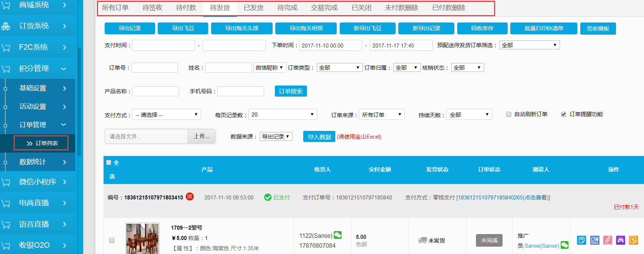The width and height of the screenshot is (644, 254).
Task: Toggle the 全选 select-all checkbox
Action: point(109,163)
